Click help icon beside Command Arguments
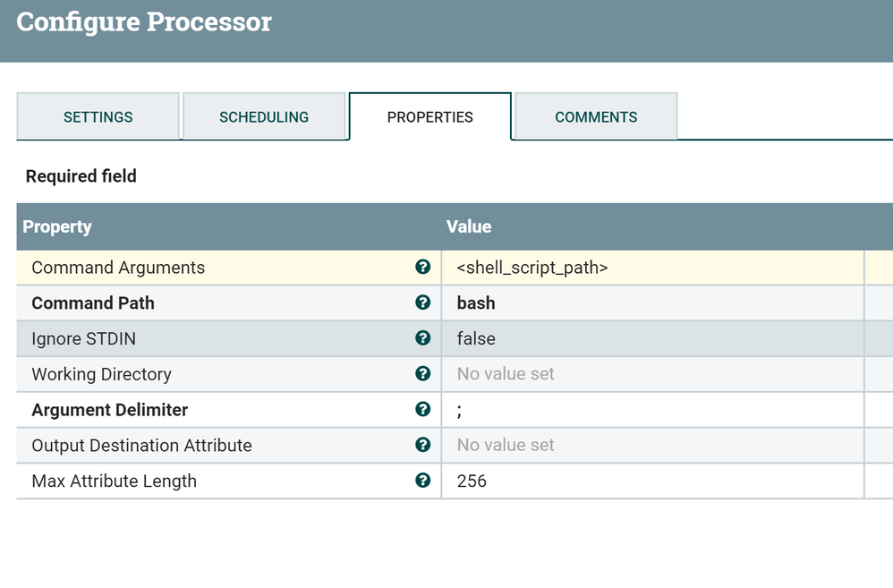The width and height of the screenshot is (893, 588). 422,267
